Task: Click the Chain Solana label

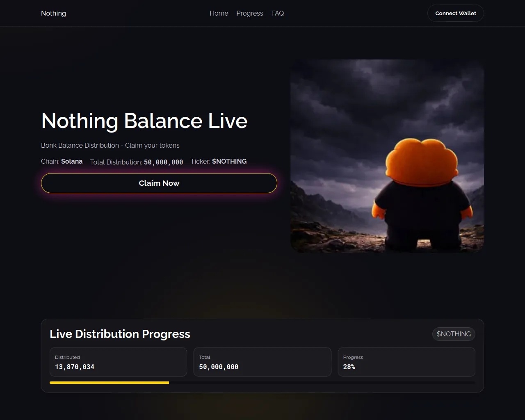Action: click(x=62, y=161)
